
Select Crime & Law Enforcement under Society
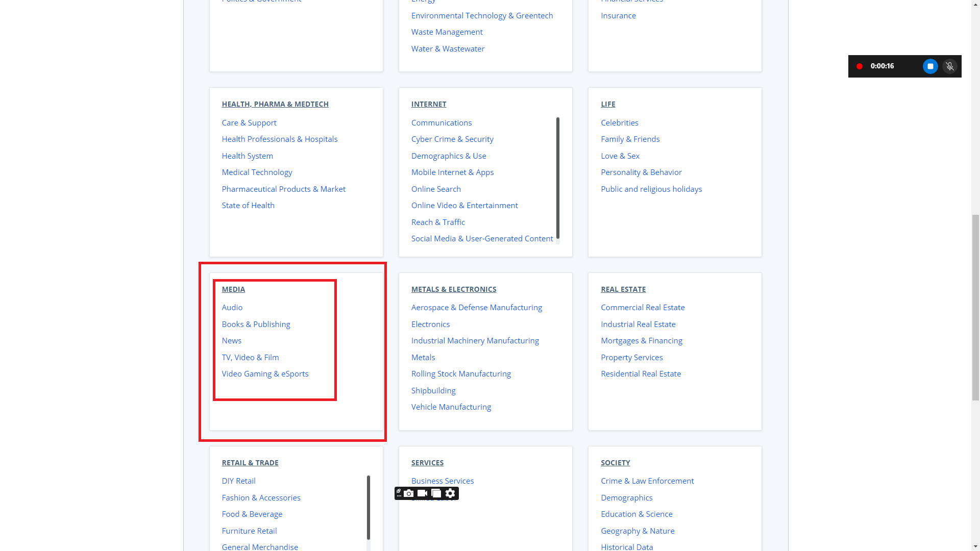[x=647, y=481]
